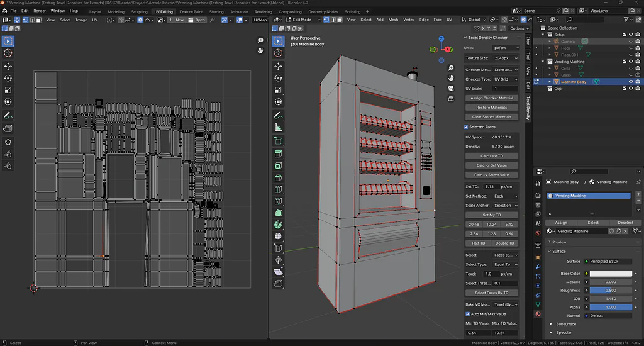644x346 pixels.
Task: Toggle Setup collection exclude checkbox
Action: 625,35
